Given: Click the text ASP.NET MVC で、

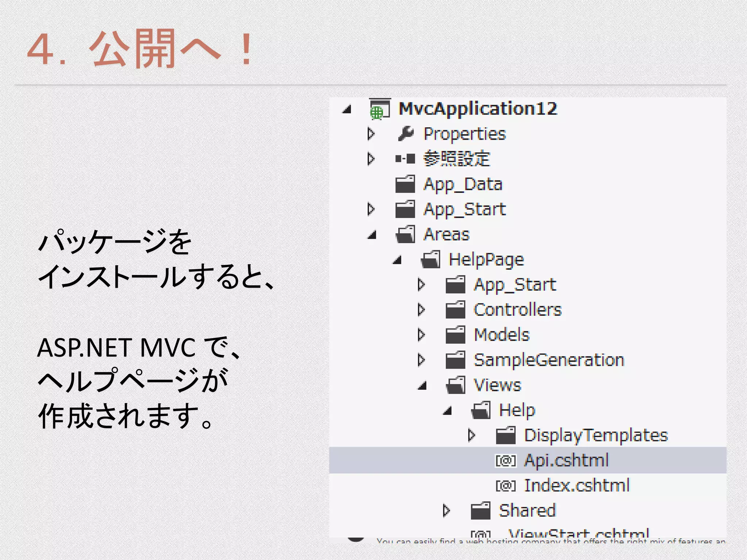Looking at the screenshot, I should [x=139, y=347].
